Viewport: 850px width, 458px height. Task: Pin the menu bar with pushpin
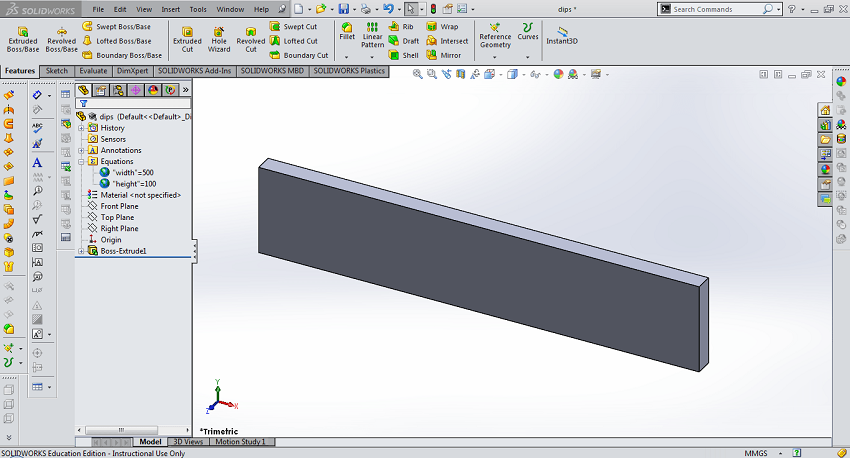pos(282,9)
